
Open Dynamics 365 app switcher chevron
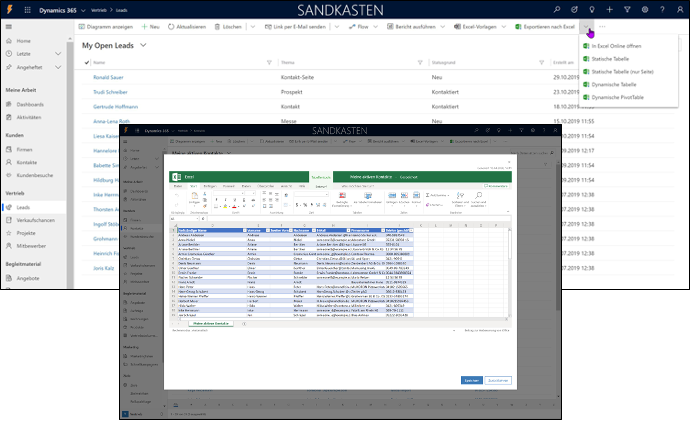(83, 10)
